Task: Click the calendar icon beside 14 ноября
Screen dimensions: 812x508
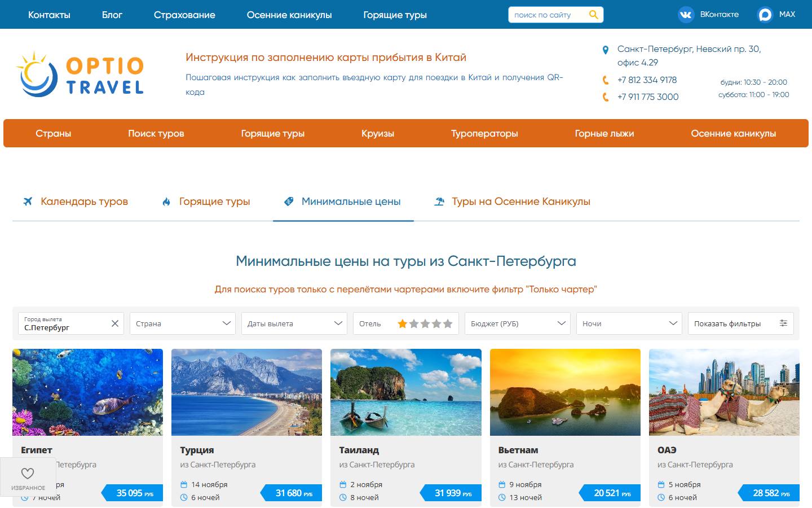Action: click(x=184, y=484)
